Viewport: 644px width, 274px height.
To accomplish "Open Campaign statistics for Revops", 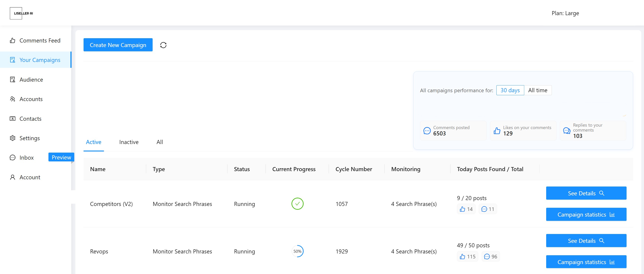I will pyautogui.click(x=586, y=262).
